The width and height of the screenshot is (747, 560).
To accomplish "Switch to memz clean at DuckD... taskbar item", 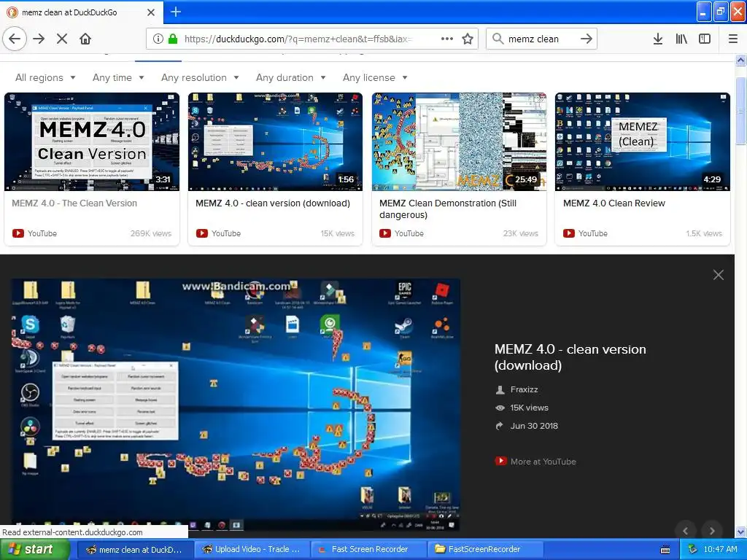I will pos(135,550).
